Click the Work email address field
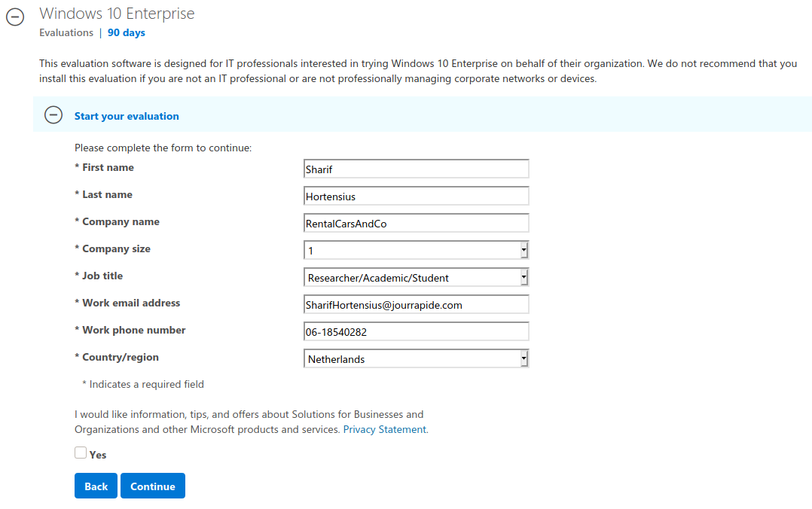The width and height of the screenshot is (812, 509). [417, 304]
